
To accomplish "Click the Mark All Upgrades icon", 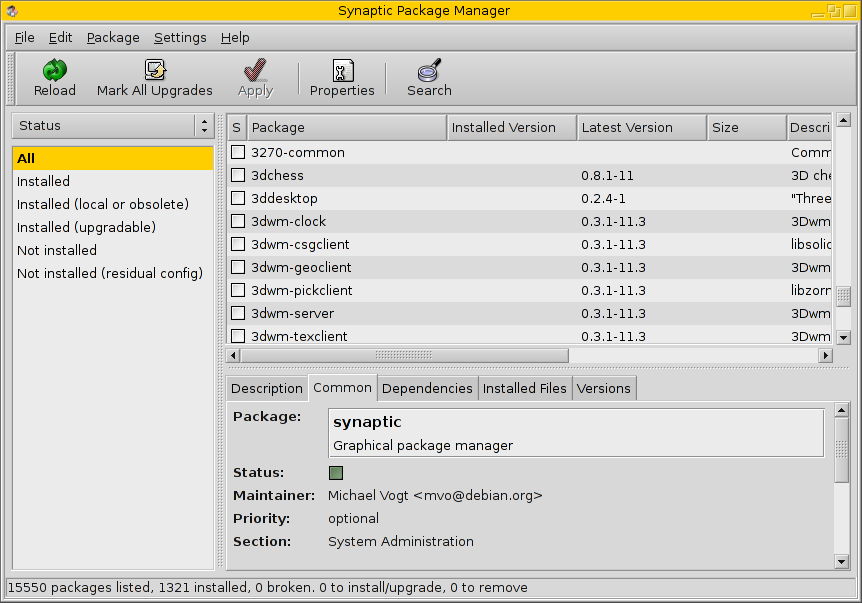I will [x=155, y=71].
